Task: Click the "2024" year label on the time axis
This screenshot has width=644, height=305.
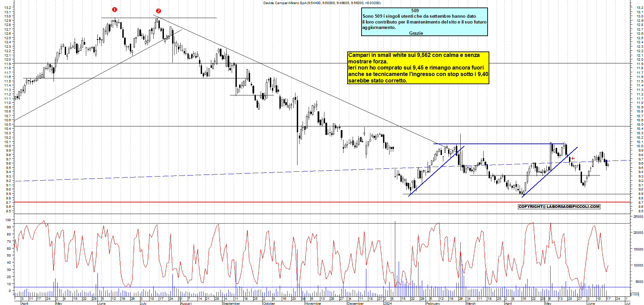Action: pos(388,303)
